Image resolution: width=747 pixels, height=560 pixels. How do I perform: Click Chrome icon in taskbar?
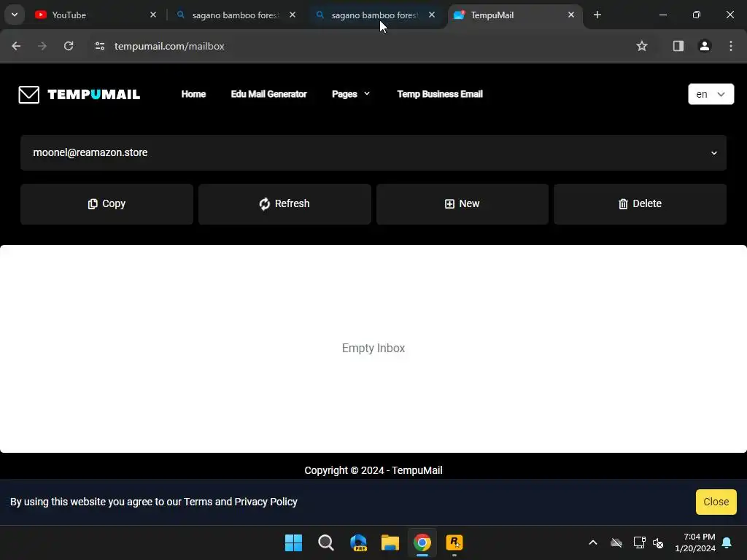[x=422, y=542]
